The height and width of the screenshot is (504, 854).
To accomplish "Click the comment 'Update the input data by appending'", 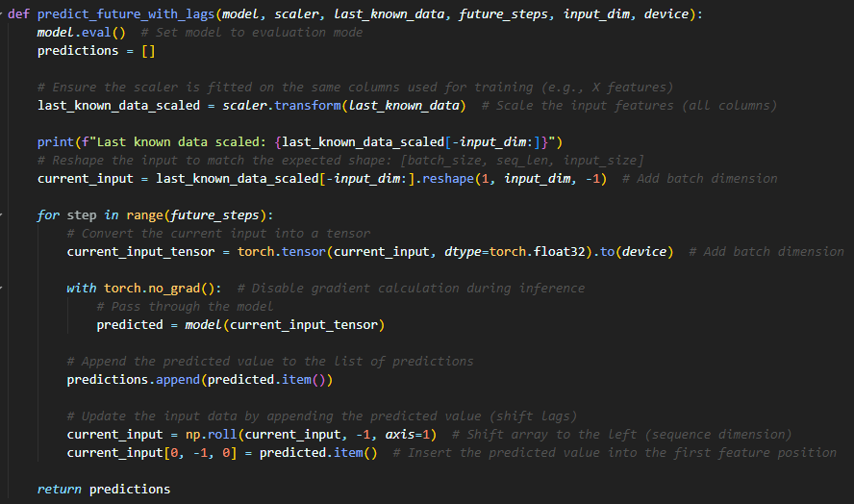I will (322, 416).
